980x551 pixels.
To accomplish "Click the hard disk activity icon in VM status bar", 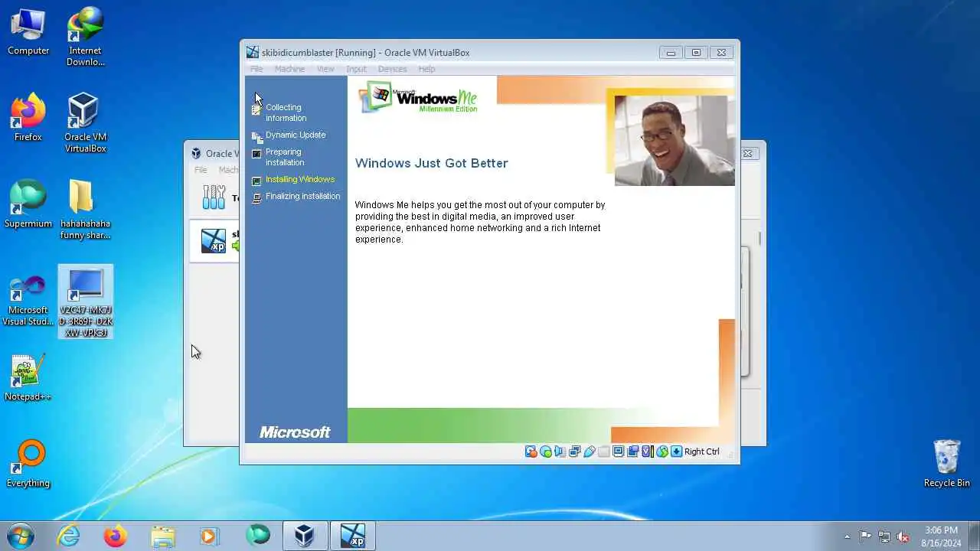I will [531, 452].
